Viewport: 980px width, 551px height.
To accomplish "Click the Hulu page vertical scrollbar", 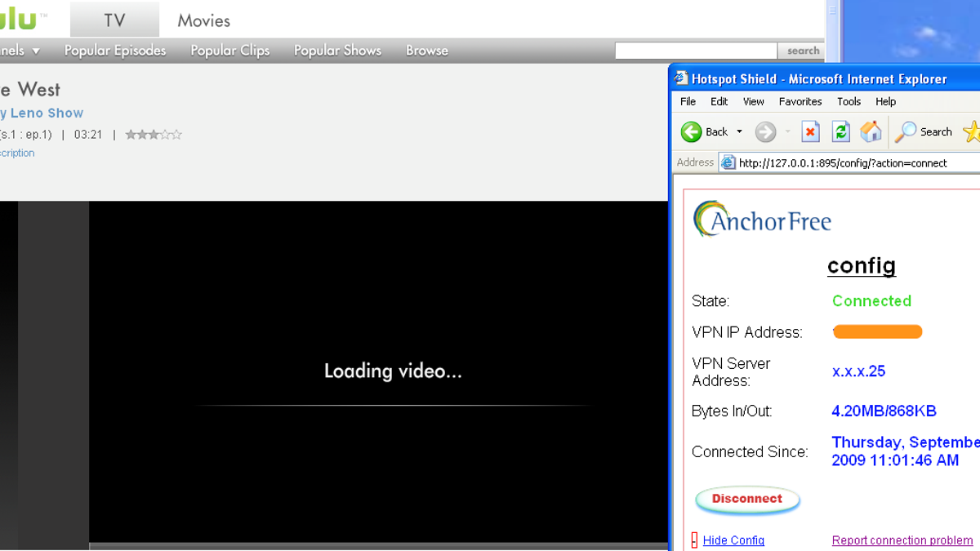I will click(x=833, y=33).
